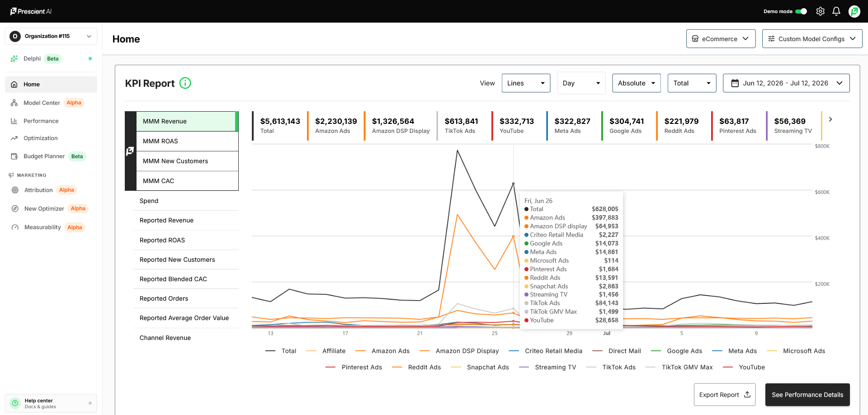Open Delphi Beta assistant
Viewport: 868px width, 415px height.
(51, 59)
